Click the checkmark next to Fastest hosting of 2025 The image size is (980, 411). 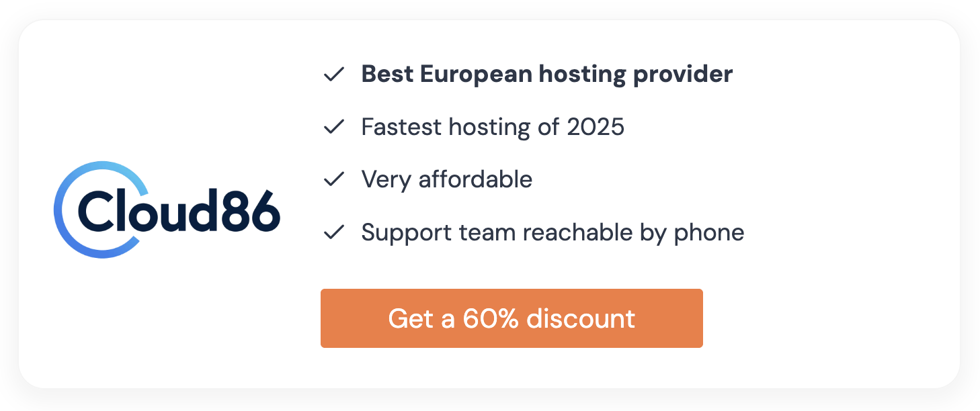(334, 127)
